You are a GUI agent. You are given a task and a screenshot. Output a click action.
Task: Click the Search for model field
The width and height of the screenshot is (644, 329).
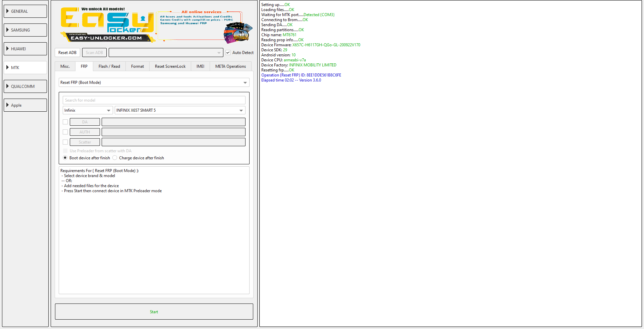point(154,100)
